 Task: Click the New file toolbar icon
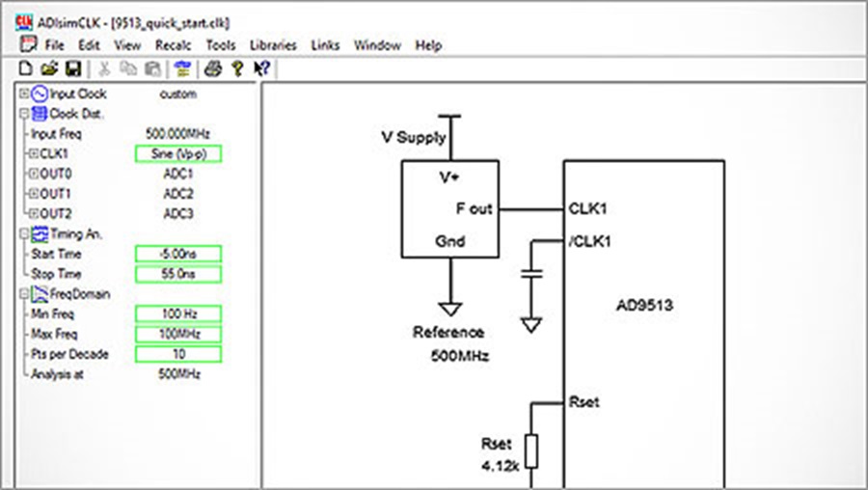[x=25, y=68]
